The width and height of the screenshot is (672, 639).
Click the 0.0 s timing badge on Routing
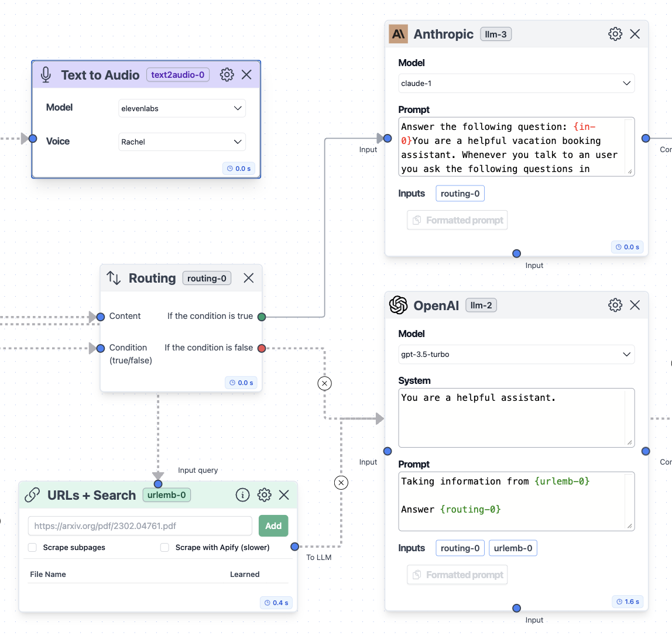(241, 383)
